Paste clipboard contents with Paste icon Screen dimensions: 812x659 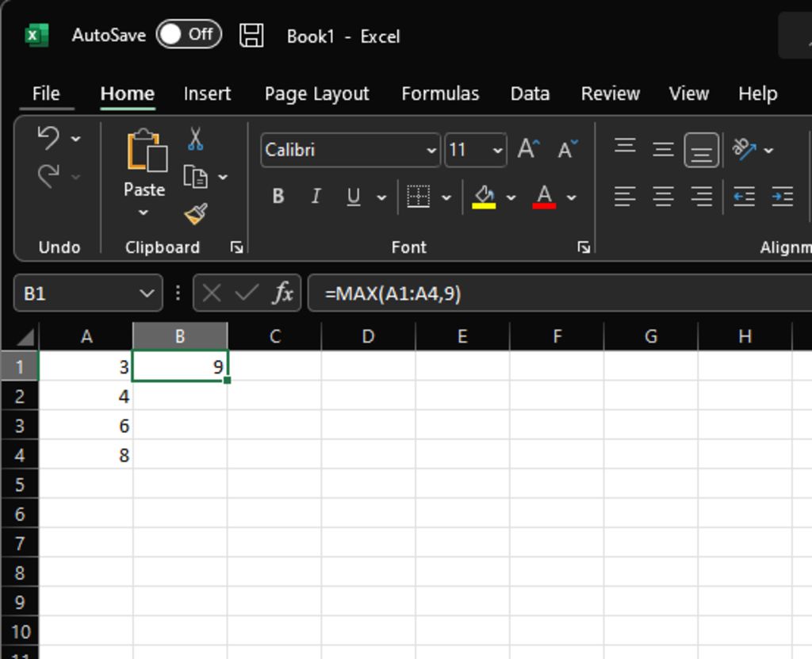(x=147, y=150)
